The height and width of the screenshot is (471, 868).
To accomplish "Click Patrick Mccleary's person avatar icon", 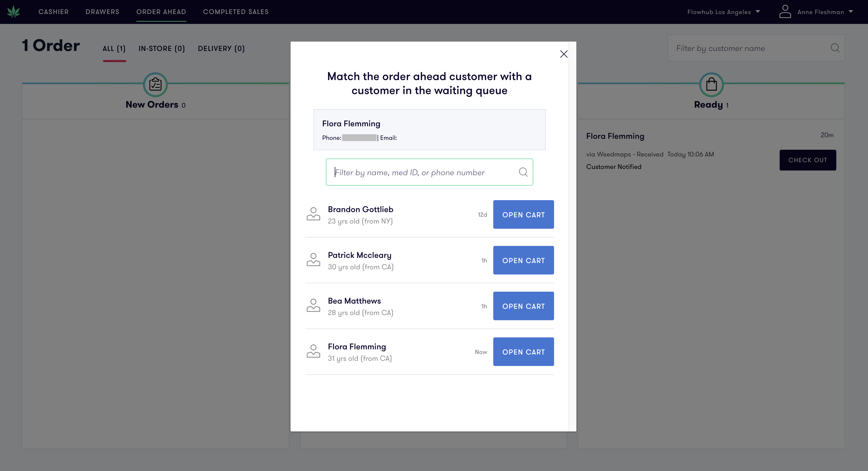I will pos(313,260).
